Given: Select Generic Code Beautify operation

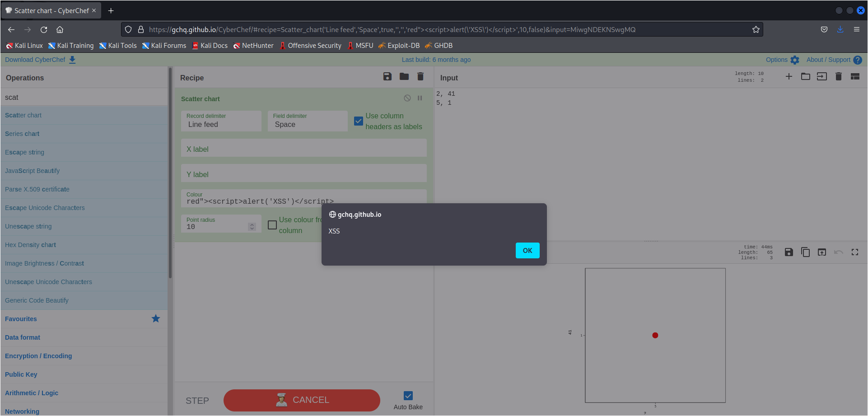Looking at the screenshot, I should point(84,300).
